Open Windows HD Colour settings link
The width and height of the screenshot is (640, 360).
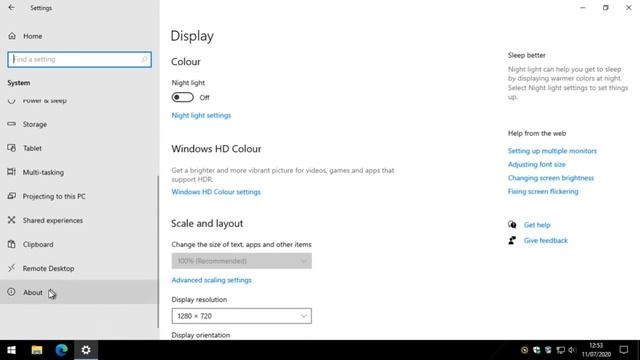[216, 192]
